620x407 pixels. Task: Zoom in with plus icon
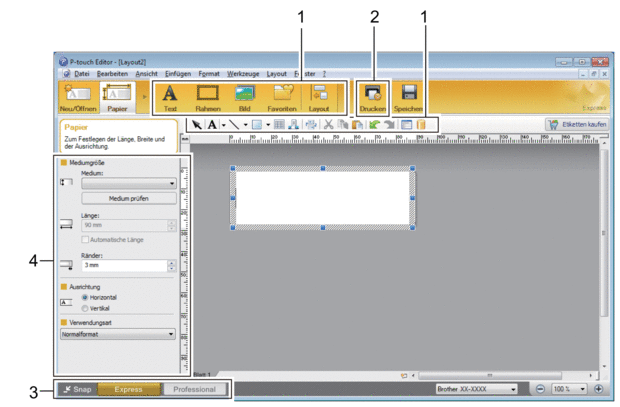click(598, 389)
